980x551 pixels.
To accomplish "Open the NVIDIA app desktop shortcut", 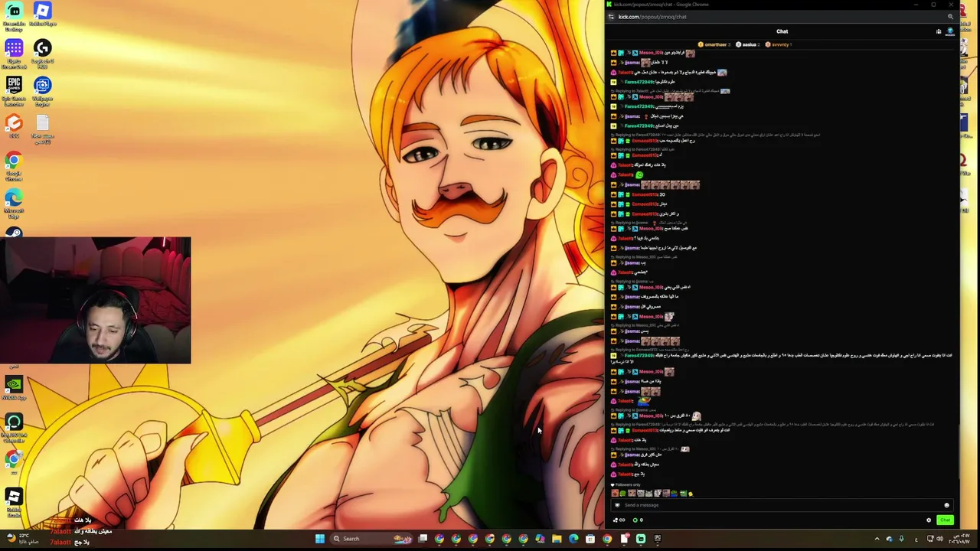I will (x=14, y=388).
